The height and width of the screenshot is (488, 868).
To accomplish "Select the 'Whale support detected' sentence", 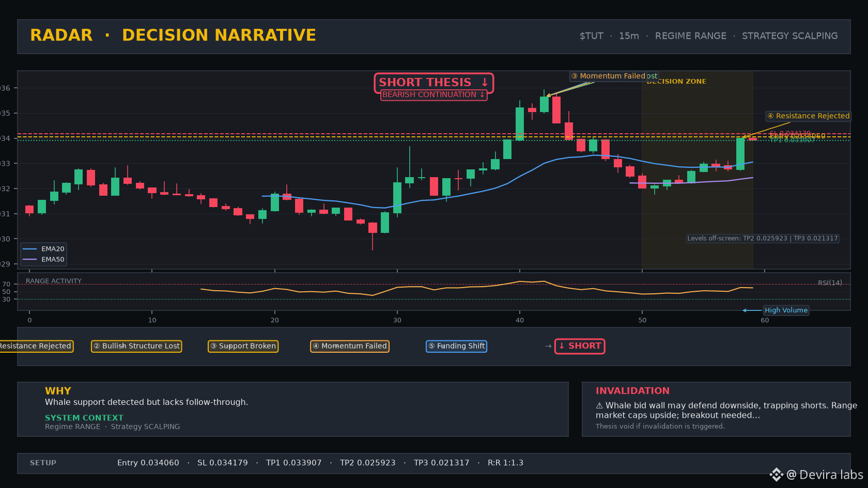I will pos(146,402).
